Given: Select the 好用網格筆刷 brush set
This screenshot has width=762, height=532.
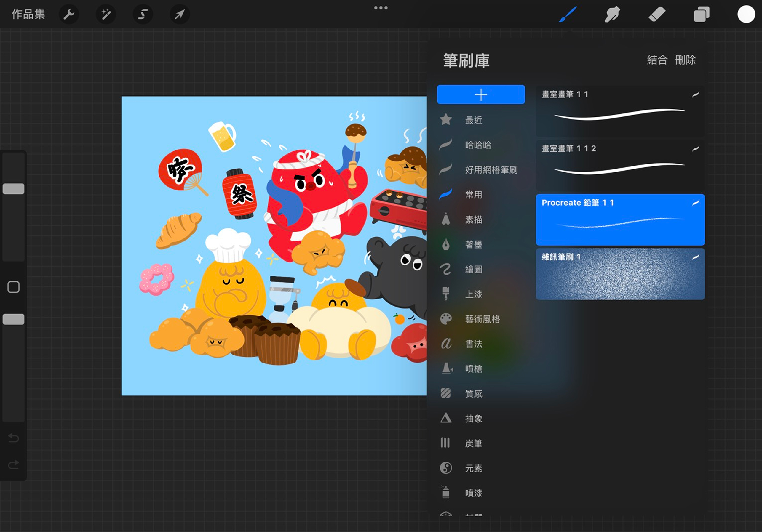Looking at the screenshot, I should [x=491, y=170].
